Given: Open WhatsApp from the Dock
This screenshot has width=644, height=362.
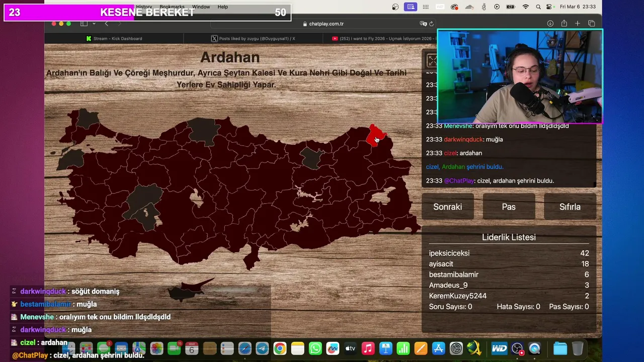Looking at the screenshot, I should pos(315,348).
